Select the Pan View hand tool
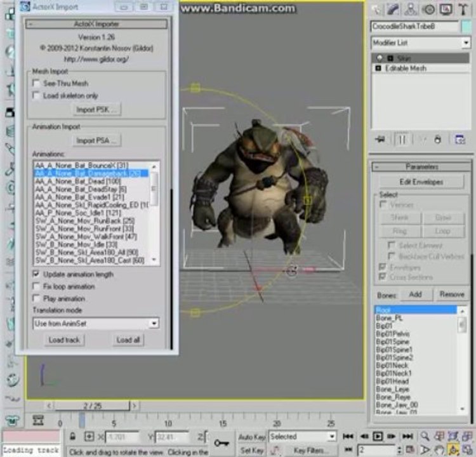The height and width of the screenshot is (457, 476). [x=439, y=450]
